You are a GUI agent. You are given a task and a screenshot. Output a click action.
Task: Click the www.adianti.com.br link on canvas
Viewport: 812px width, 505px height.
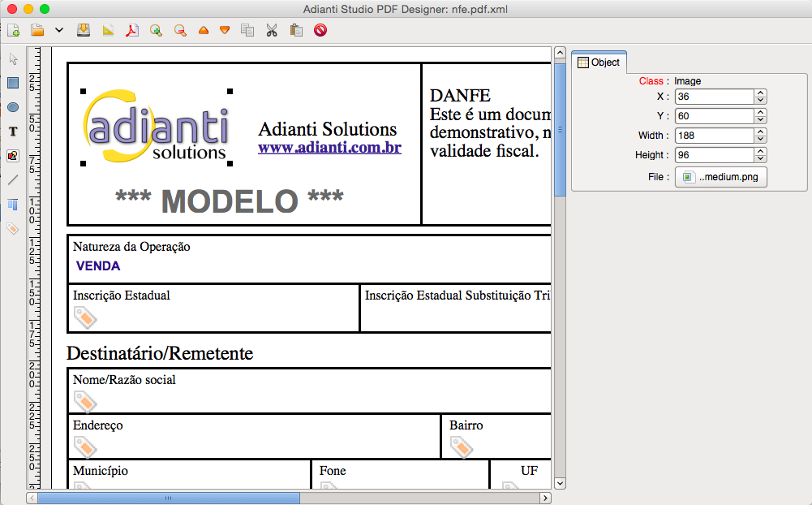pyautogui.click(x=330, y=148)
